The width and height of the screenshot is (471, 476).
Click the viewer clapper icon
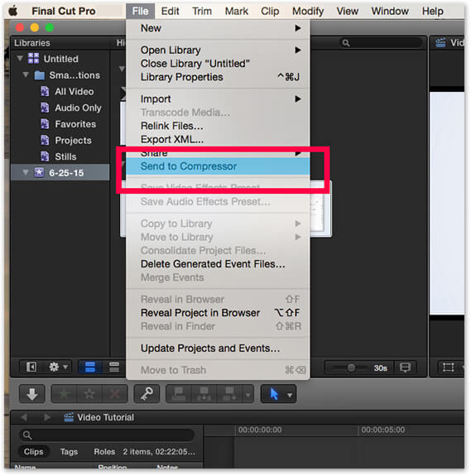coord(440,43)
